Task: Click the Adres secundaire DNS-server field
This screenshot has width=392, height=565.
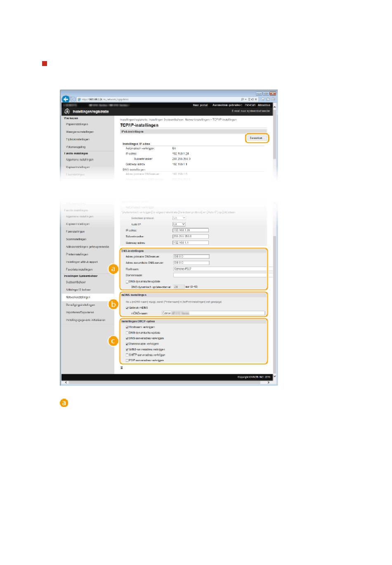Action: [x=191, y=262]
